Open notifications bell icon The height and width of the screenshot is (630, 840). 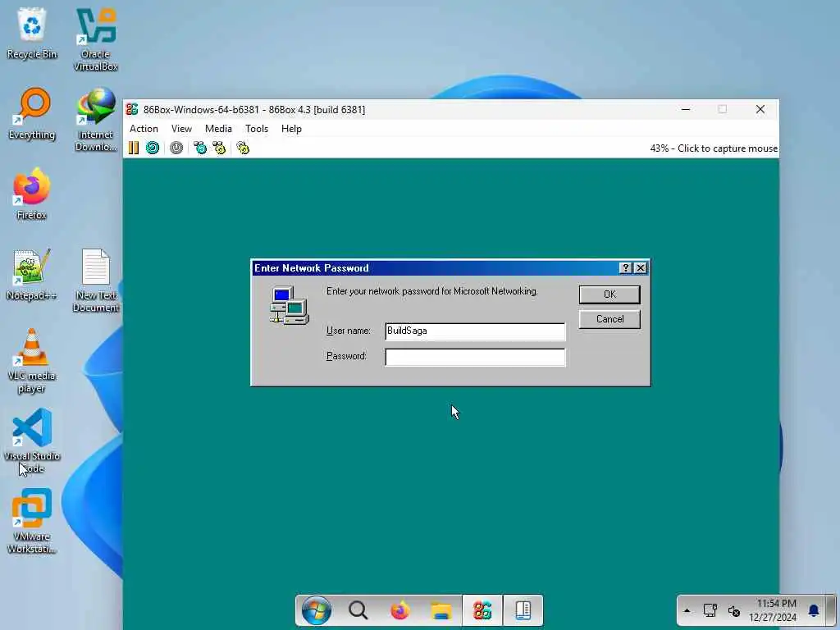click(x=814, y=610)
